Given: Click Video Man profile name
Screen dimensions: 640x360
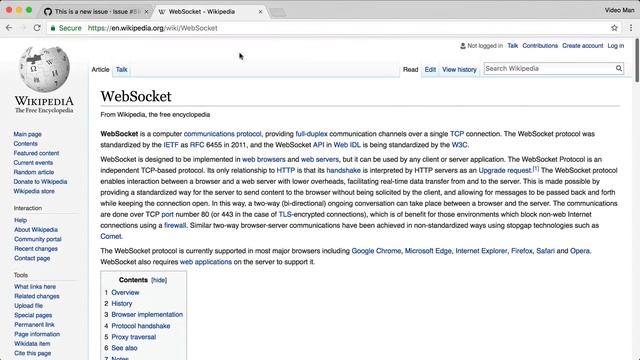Looking at the screenshot, I should click(620, 10).
